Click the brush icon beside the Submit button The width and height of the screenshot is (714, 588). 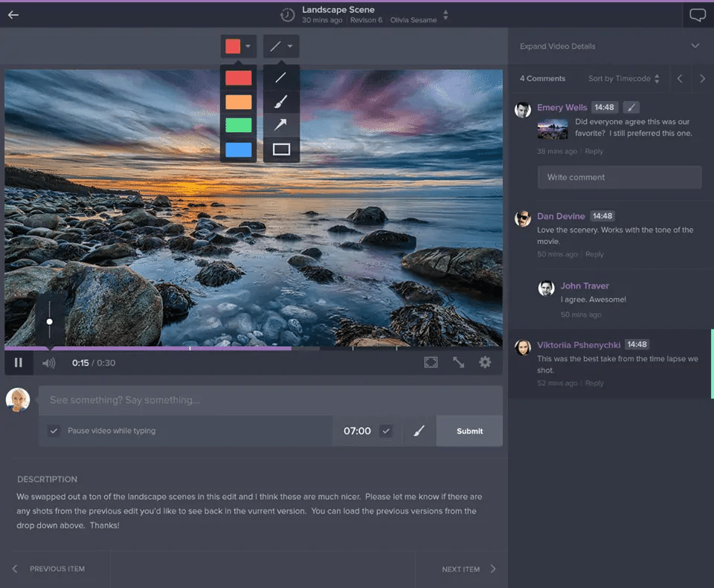click(x=418, y=430)
